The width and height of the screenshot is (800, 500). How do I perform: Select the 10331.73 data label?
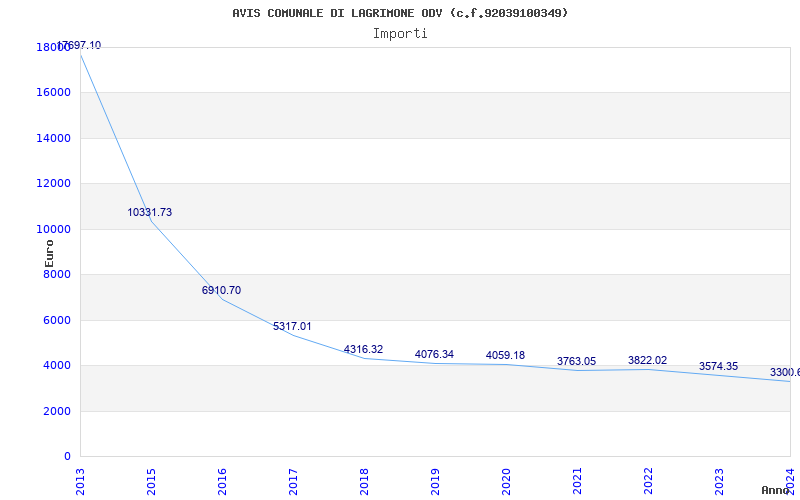149,212
